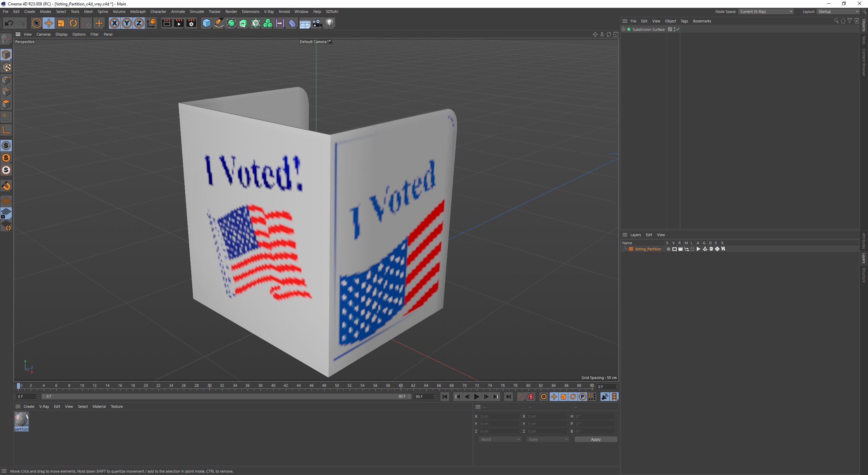Click the Subdivision Surface generator icon
Viewport: 868px width, 475px height.
tap(231, 23)
